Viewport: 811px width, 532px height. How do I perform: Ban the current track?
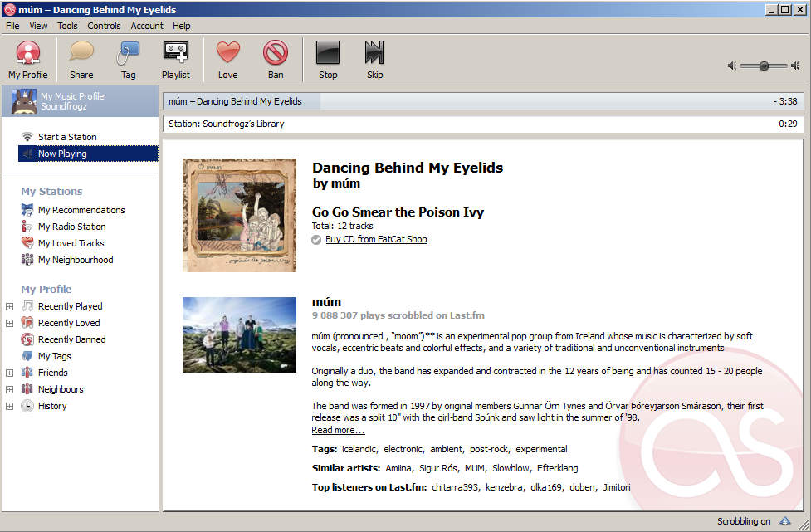pos(276,60)
